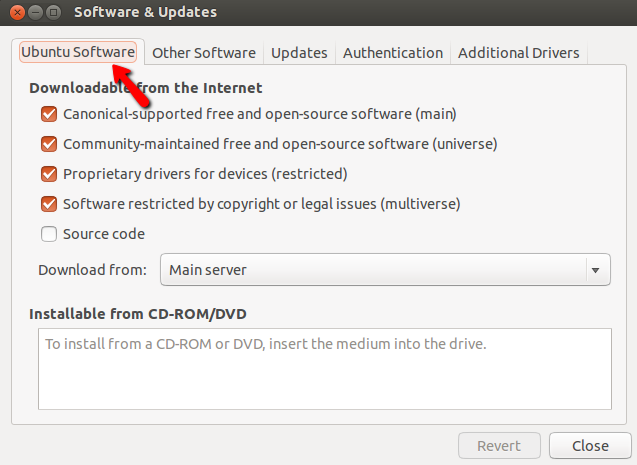Viewport: 637px width, 465px height.
Task: Disable Proprietary drivers for devices (restricted)
Action: [x=49, y=174]
